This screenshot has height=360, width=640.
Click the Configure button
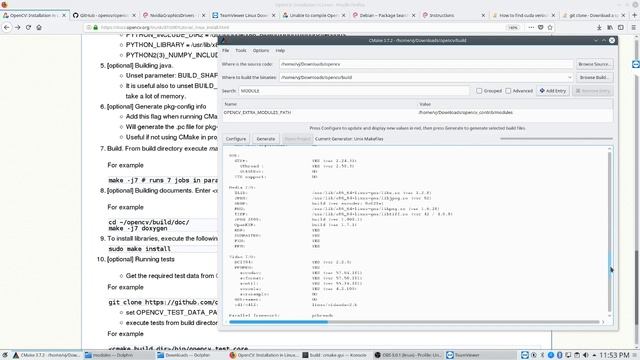tap(236, 139)
